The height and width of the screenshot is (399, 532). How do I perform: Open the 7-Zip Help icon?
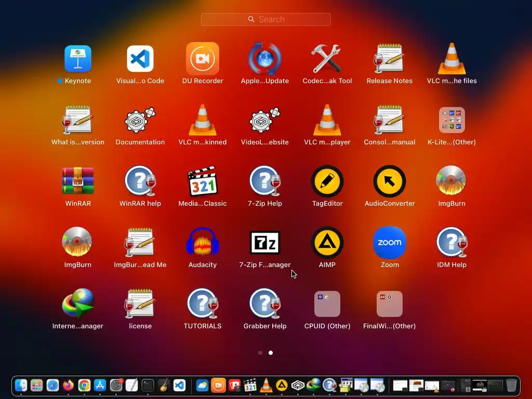tap(264, 181)
